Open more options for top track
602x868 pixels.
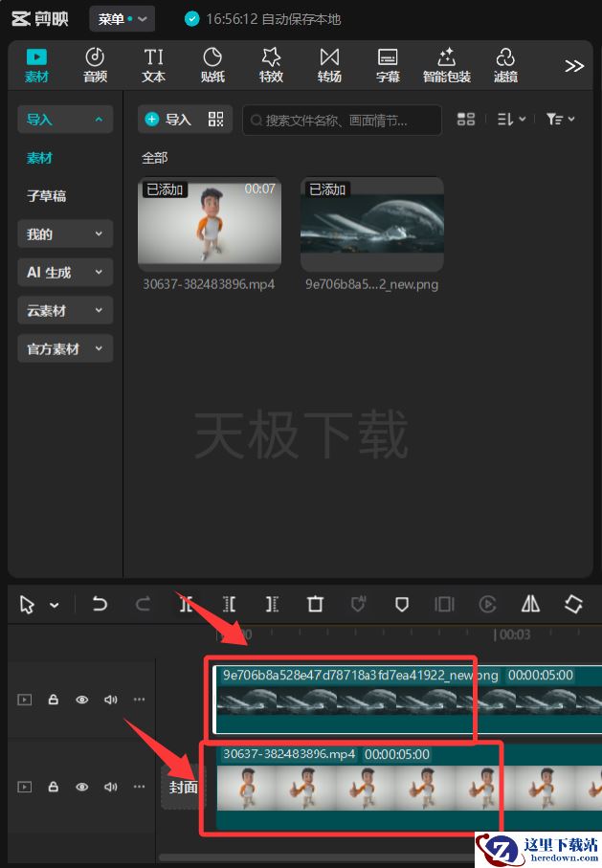click(x=139, y=700)
